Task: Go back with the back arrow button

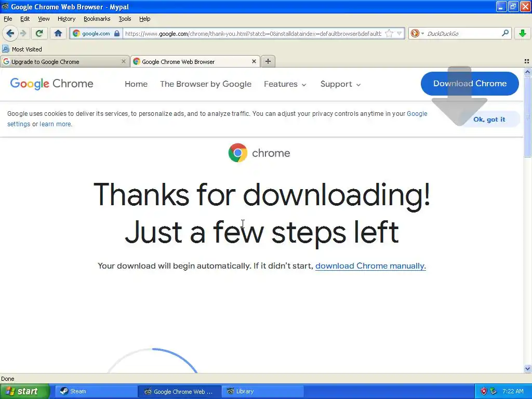Action: point(10,33)
